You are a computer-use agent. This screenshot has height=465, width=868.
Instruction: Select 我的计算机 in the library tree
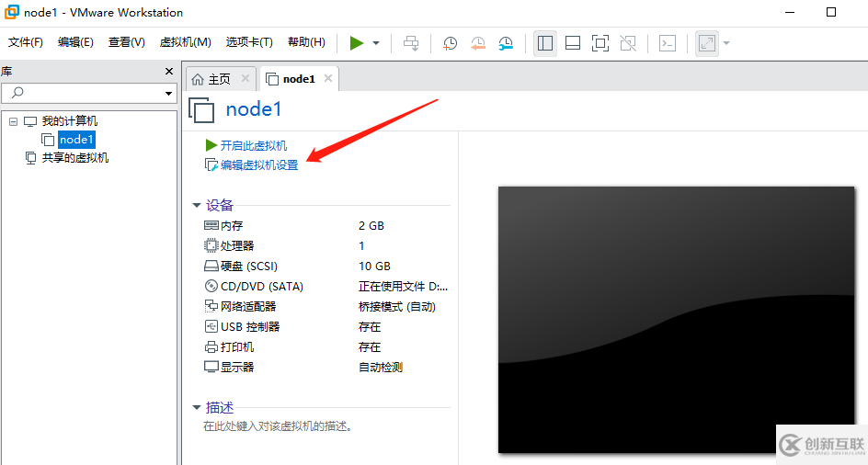pos(69,121)
